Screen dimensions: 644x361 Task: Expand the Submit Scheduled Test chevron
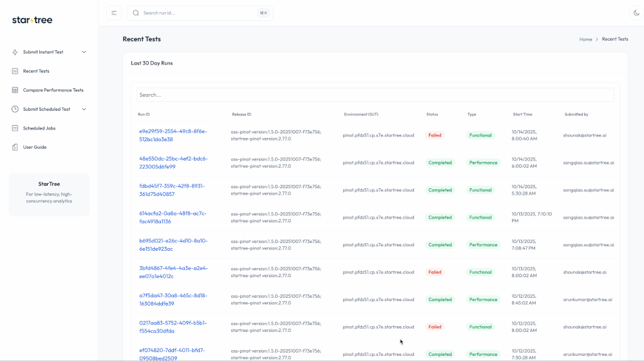coord(84,109)
